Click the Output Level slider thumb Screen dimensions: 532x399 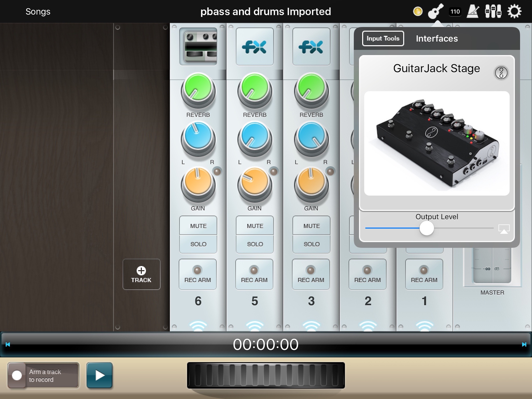[427, 228]
